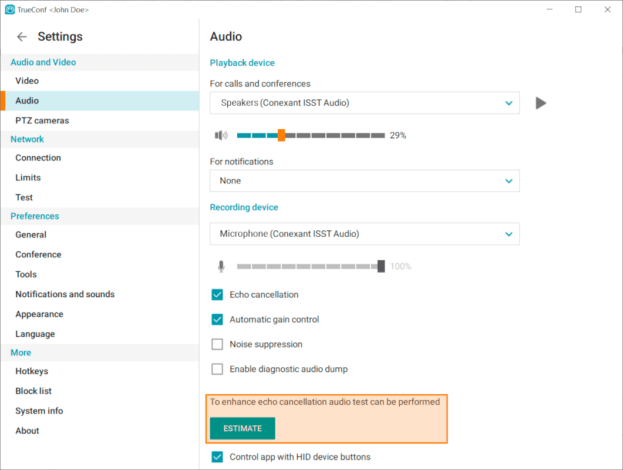Open Hotkeys settings

pos(100,371)
